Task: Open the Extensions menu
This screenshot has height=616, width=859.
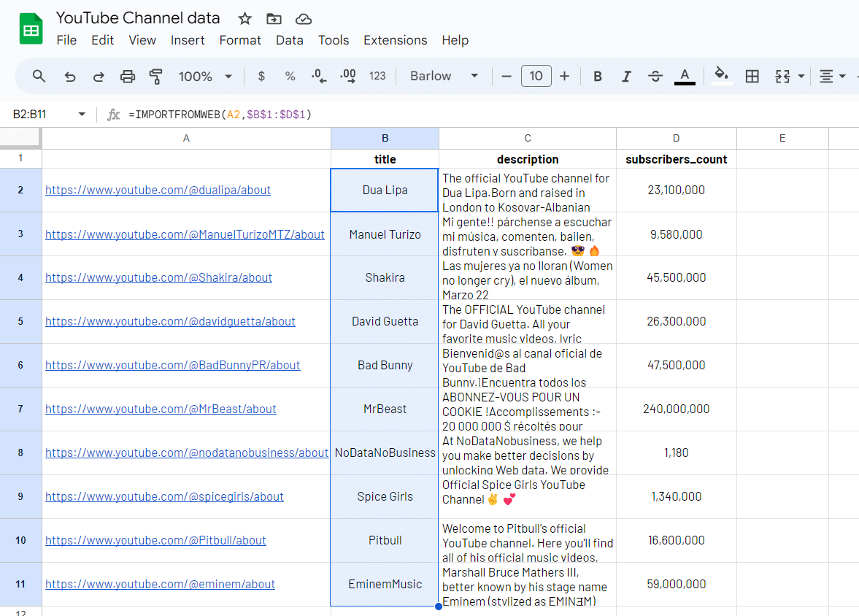Action: (x=395, y=40)
